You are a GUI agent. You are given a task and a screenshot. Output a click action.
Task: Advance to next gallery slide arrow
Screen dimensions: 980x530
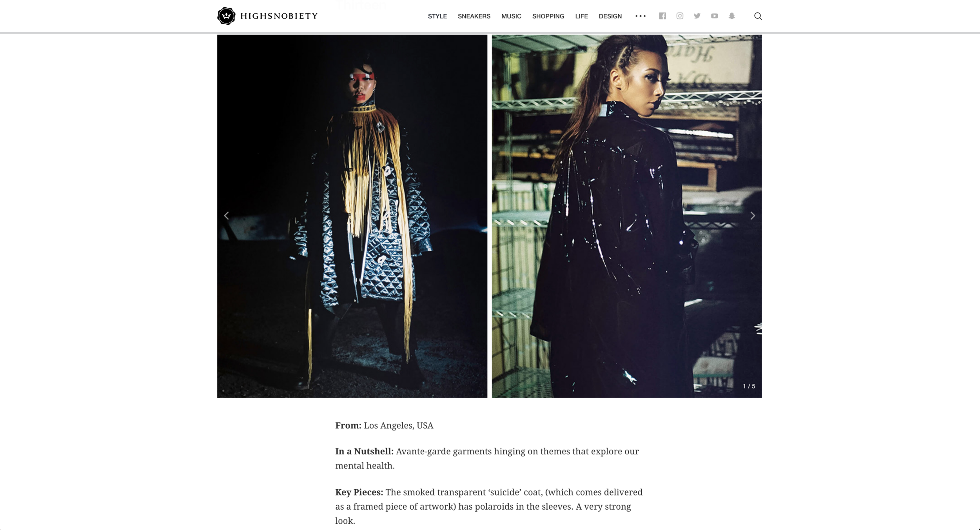[753, 216]
